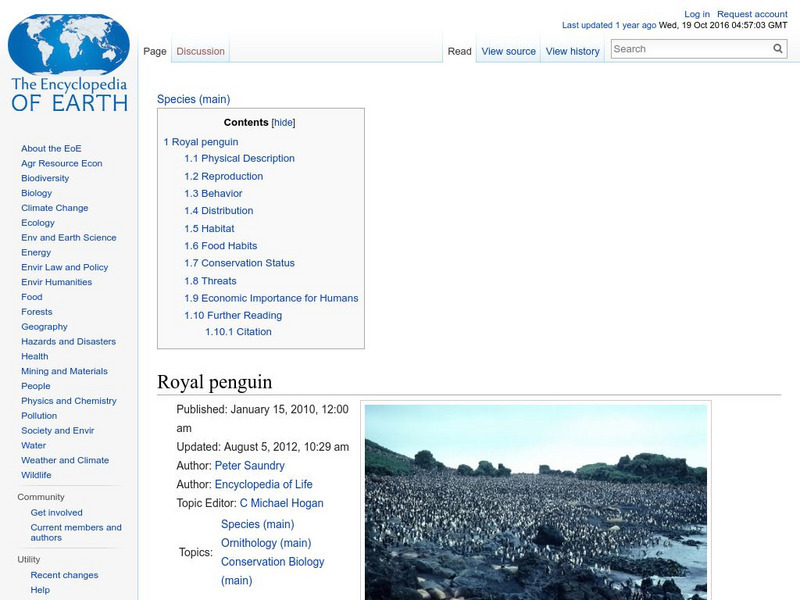
Task: Jump to 1.10.1 Citation entry
Action: point(238,332)
